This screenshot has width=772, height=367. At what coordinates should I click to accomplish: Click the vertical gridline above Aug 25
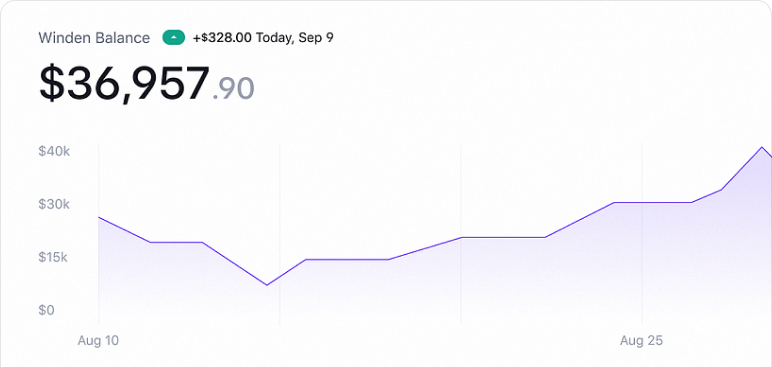(x=642, y=234)
